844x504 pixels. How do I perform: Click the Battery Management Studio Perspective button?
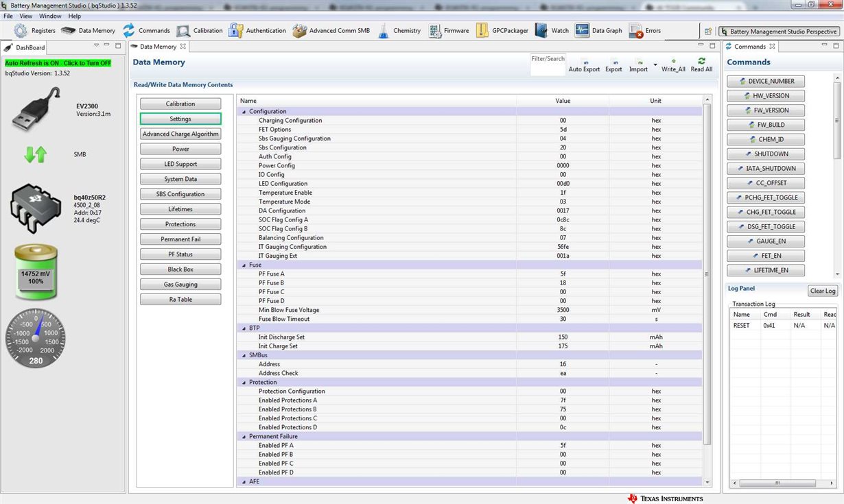pyautogui.click(x=779, y=32)
